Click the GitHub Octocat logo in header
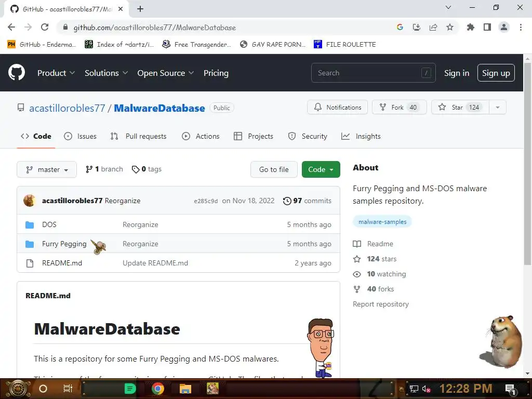 [x=17, y=72]
